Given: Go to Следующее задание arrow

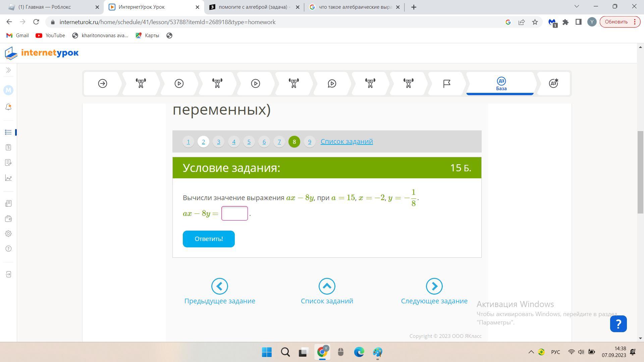Looking at the screenshot, I should pyautogui.click(x=434, y=286).
